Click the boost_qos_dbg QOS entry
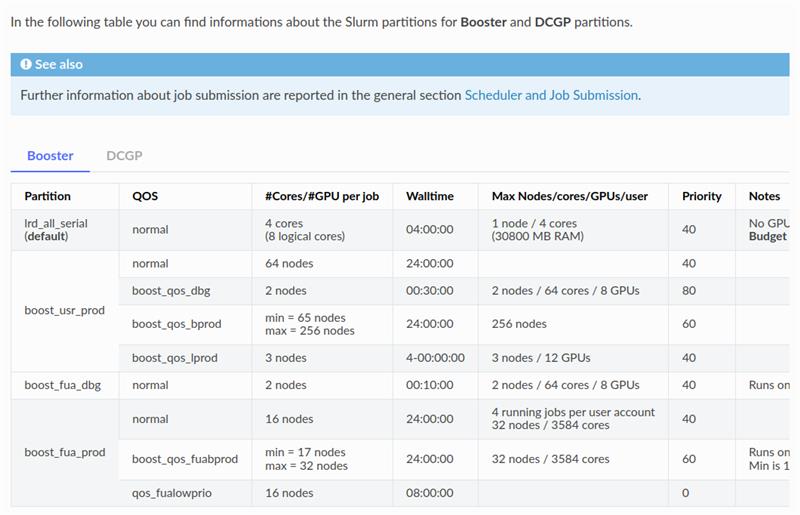Image resolution: width=800 pixels, height=515 pixels. click(x=171, y=291)
